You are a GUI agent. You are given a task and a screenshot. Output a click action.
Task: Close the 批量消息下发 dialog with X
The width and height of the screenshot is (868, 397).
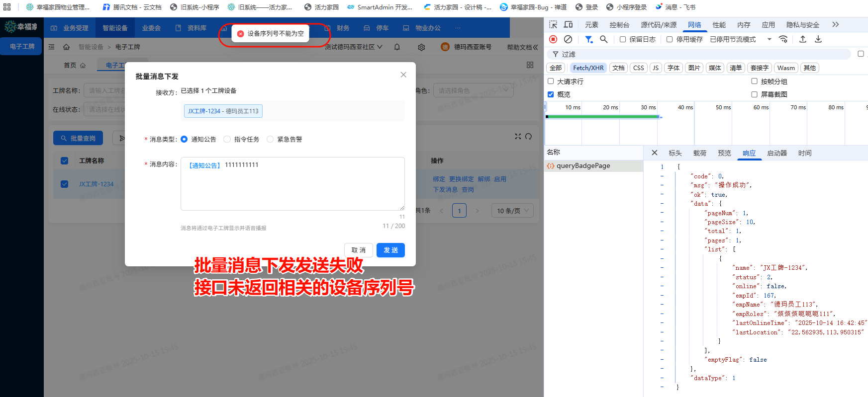[403, 75]
